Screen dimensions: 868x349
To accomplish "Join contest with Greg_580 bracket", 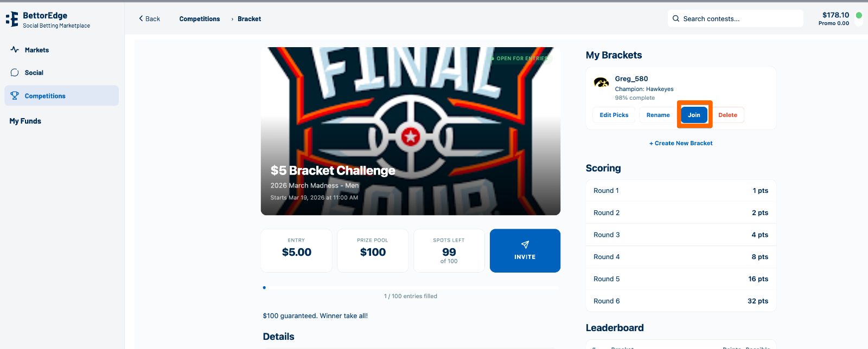I will 694,115.
